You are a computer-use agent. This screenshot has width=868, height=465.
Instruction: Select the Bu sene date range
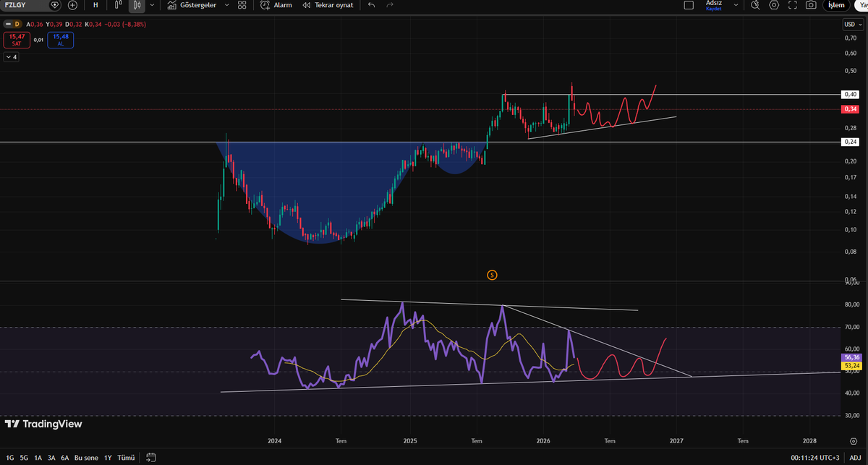(x=86, y=458)
